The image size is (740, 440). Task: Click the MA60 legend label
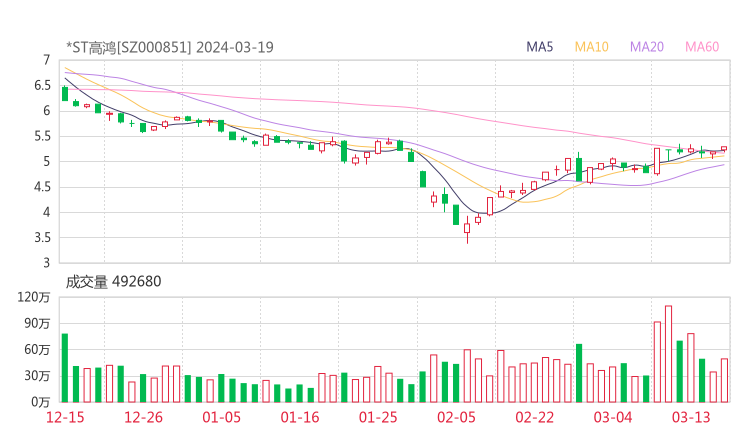(702, 47)
